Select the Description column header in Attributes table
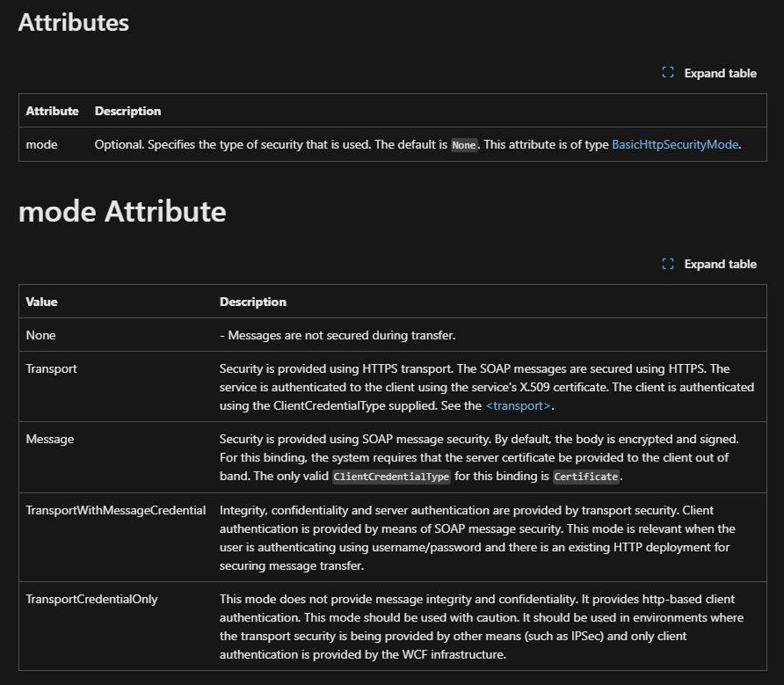This screenshot has height=685, width=784. 127,111
